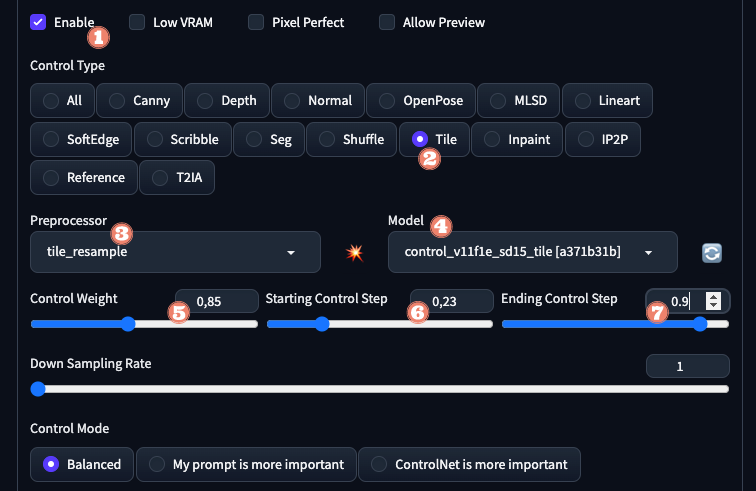Enable the Low VRAM checkbox

click(137, 22)
